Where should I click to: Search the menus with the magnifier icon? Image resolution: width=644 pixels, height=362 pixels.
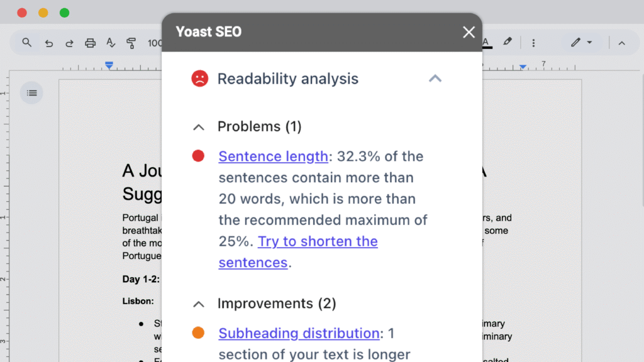click(x=26, y=43)
